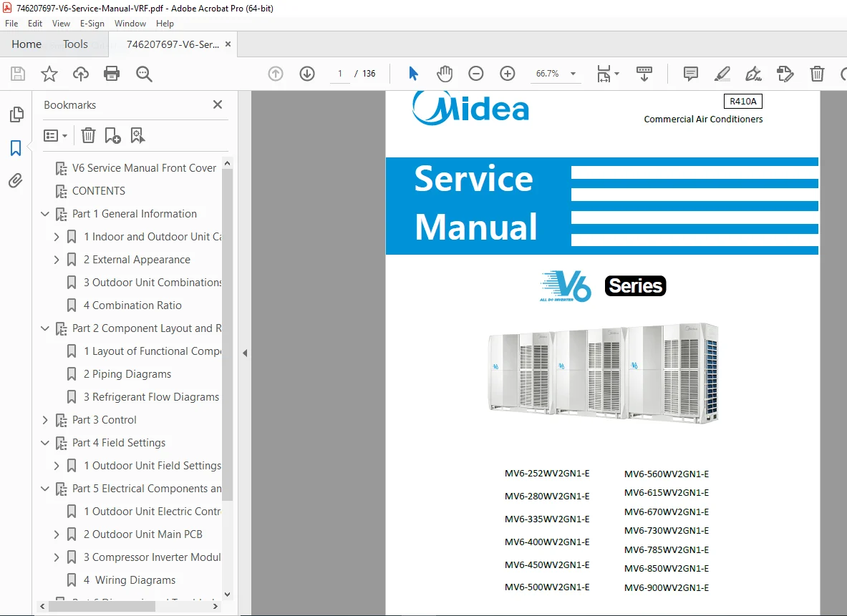Click bookmarks vertical scrollbar down arrow
Screen dimensions: 847x616
(x=228, y=594)
